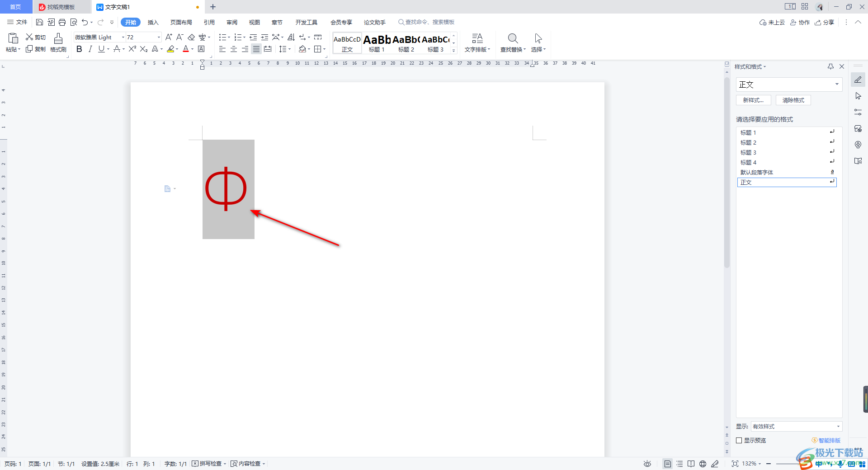Image resolution: width=868 pixels, height=470 pixels.
Task: Open the font name dropdown
Action: (123, 37)
